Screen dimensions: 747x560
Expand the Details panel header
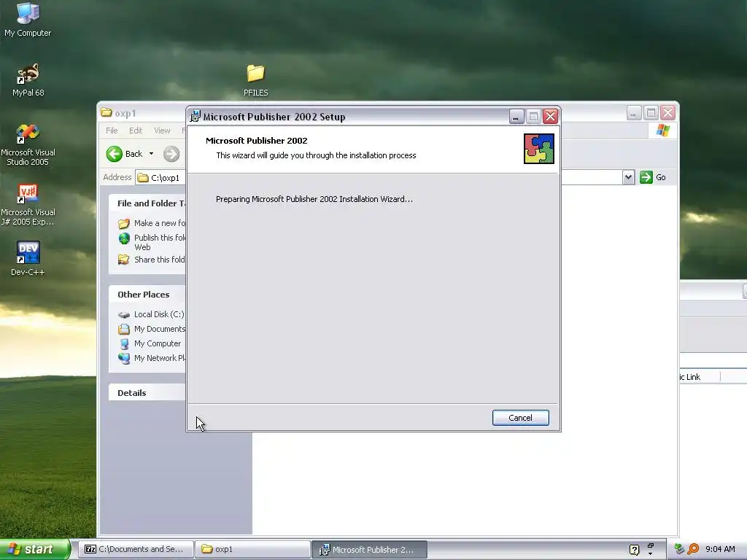click(x=147, y=393)
